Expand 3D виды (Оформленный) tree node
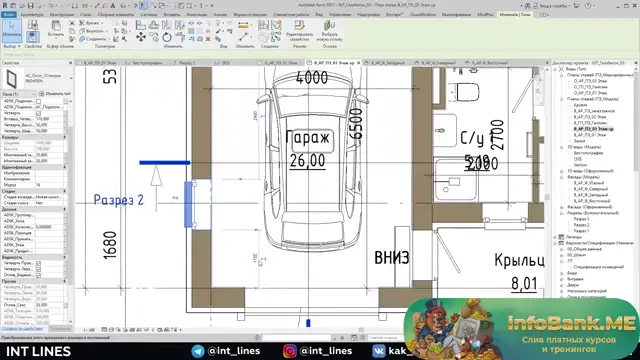This screenshot has width=640, height=360. click(x=562, y=171)
